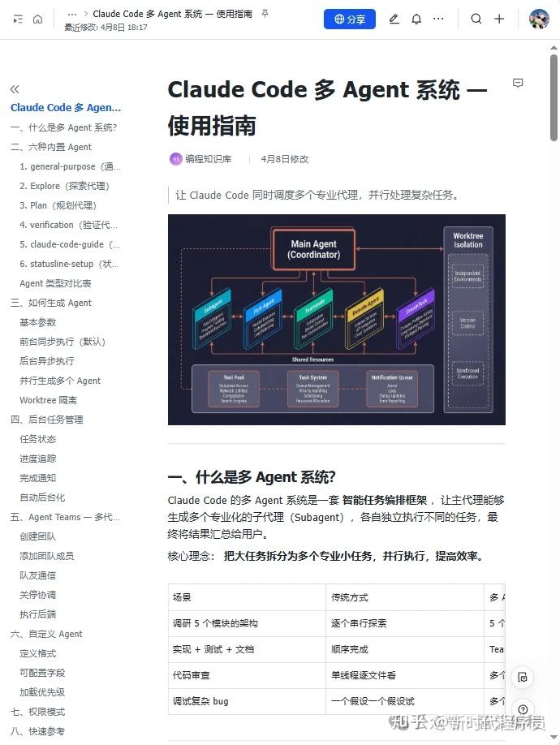
Task: Open the multi-agent architecture diagram image
Action: point(336,320)
